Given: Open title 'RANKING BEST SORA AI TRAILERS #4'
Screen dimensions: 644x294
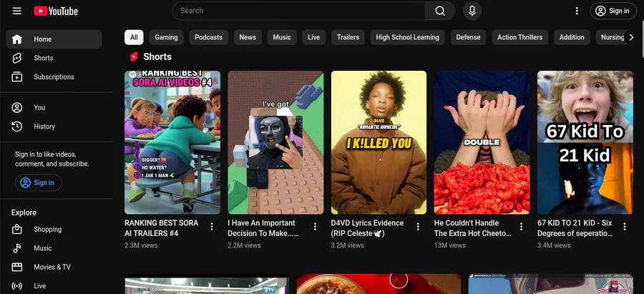Looking at the screenshot, I should pyautogui.click(x=162, y=228).
